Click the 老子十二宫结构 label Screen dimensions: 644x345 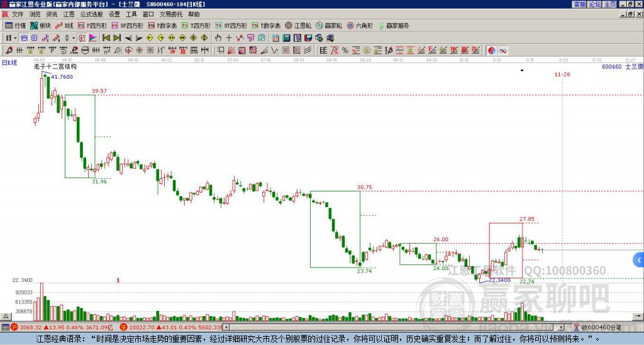pyautogui.click(x=55, y=66)
